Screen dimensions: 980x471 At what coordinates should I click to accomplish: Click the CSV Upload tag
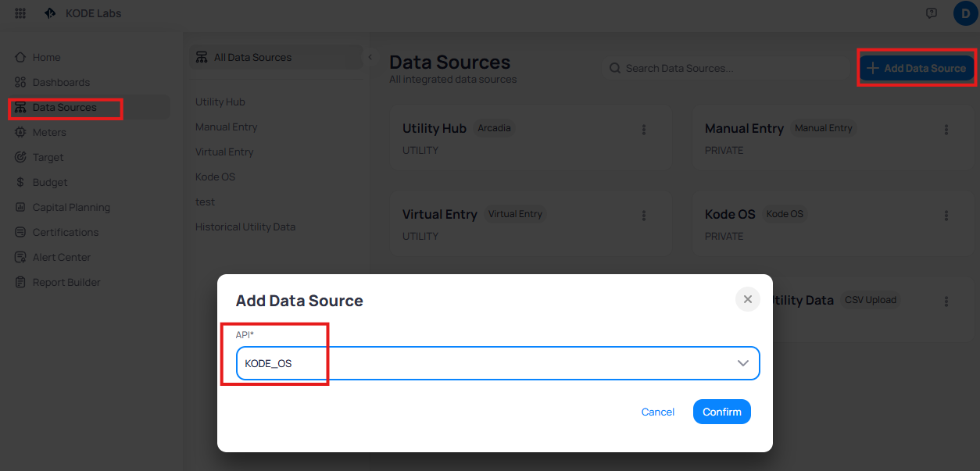(x=871, y=299)
